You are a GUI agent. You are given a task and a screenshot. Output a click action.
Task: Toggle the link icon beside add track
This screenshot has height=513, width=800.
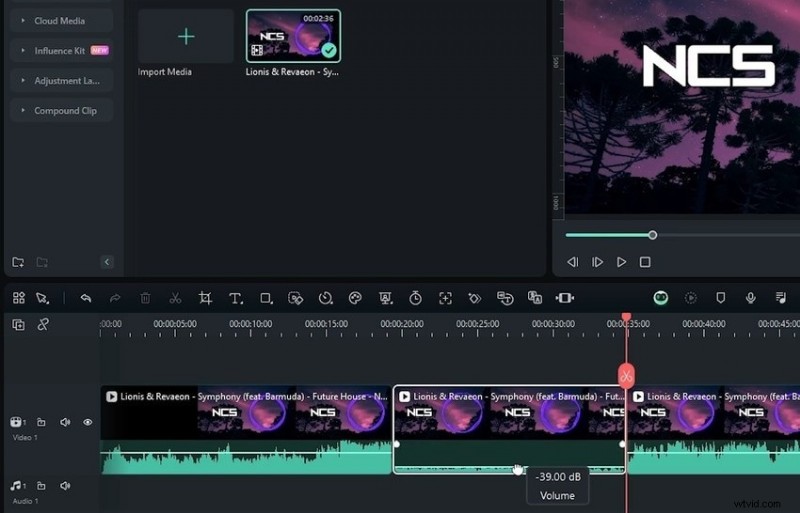coord(43,324)
